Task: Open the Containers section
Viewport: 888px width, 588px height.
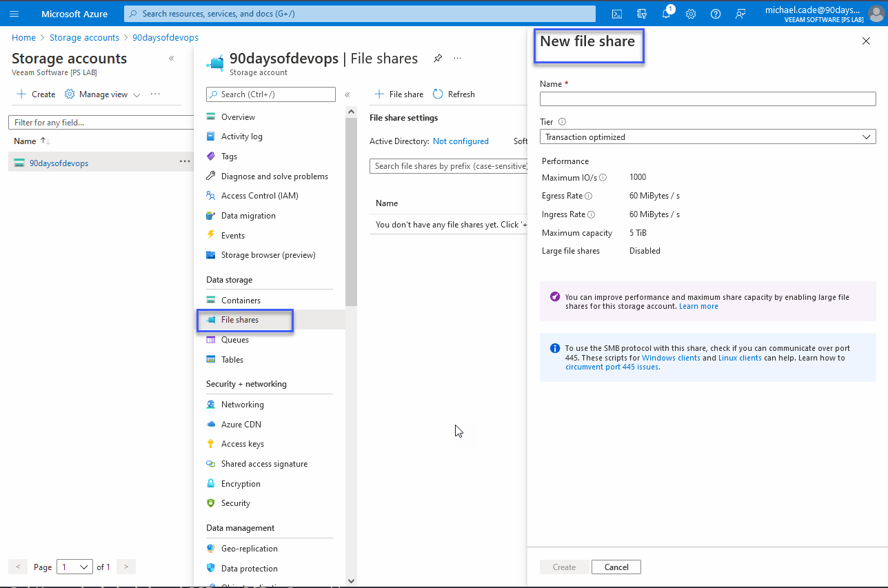Action: pos(241,300)
